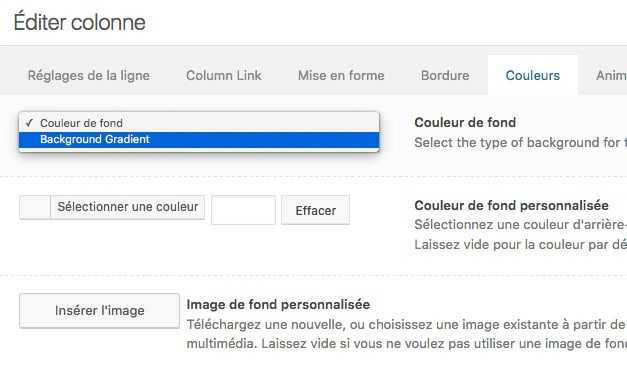Click the 'Sélectionnez une couleur d'arrière' description
This screenshot has height=371, width=627.
pyautogui.click(x=520, y=225)
